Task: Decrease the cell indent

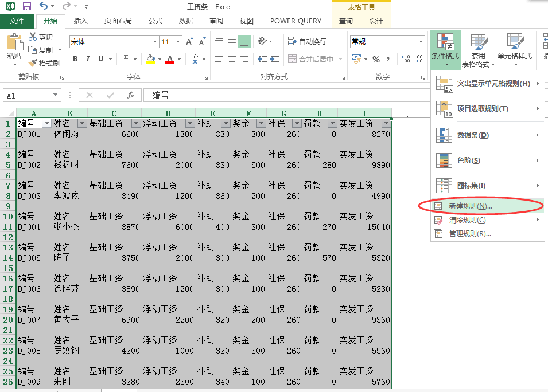Action: tap(262, 59)
